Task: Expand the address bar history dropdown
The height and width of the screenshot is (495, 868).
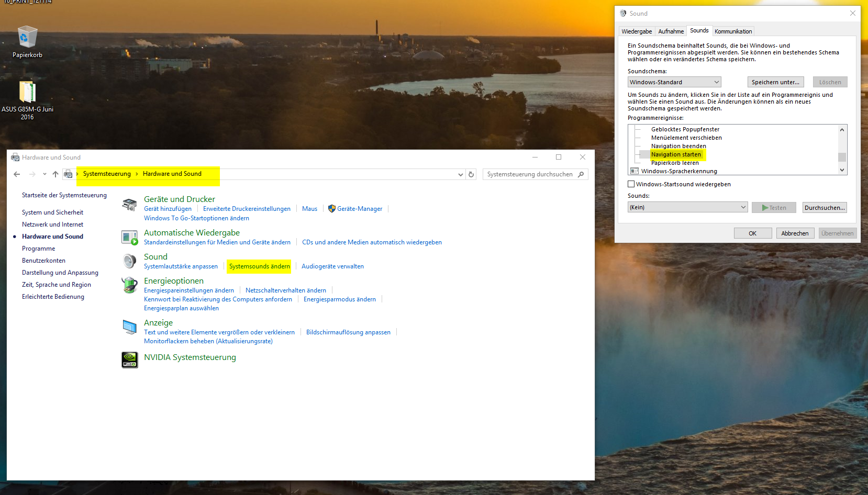Action: click(461, 174)
